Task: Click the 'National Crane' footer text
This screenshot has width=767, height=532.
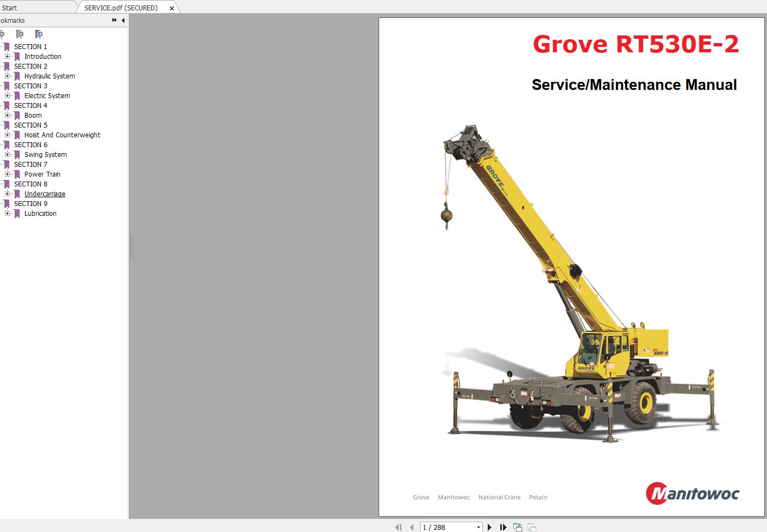Action: (499, 497)
